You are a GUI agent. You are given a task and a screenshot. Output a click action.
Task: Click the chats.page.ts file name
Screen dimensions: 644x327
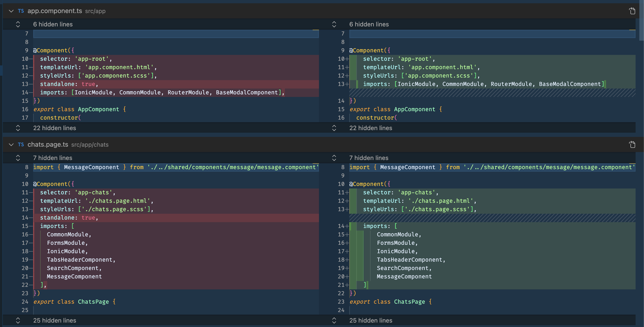click(x=48, y=145)
